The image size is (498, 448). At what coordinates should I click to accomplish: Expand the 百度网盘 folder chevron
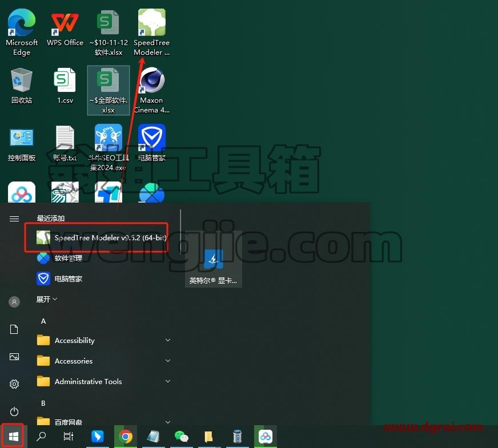(x=168, y=422)
